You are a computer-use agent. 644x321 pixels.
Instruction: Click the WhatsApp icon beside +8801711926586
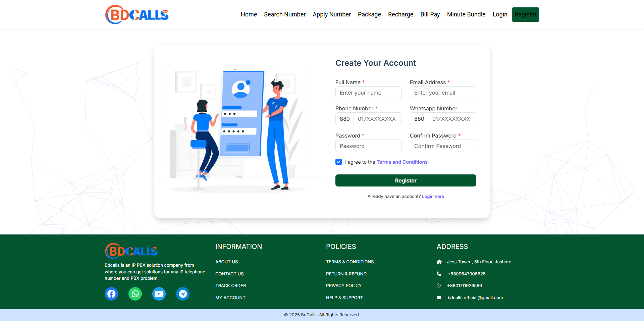[439, 285]
